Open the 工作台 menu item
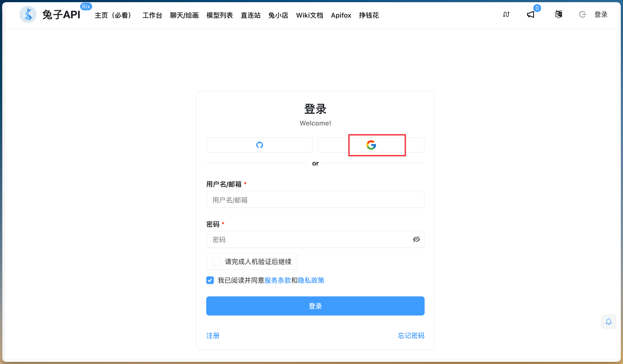The image size is (623, 364). point(152,15)
